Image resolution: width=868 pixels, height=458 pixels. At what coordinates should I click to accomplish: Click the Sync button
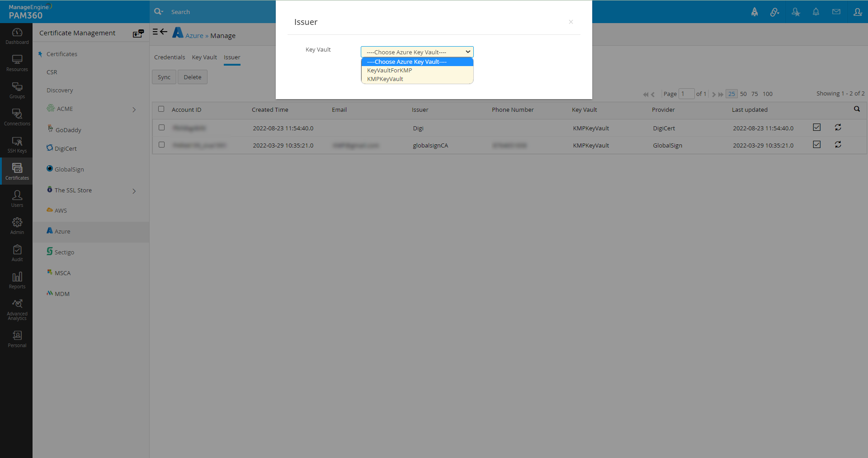click(x=164, y=76)
